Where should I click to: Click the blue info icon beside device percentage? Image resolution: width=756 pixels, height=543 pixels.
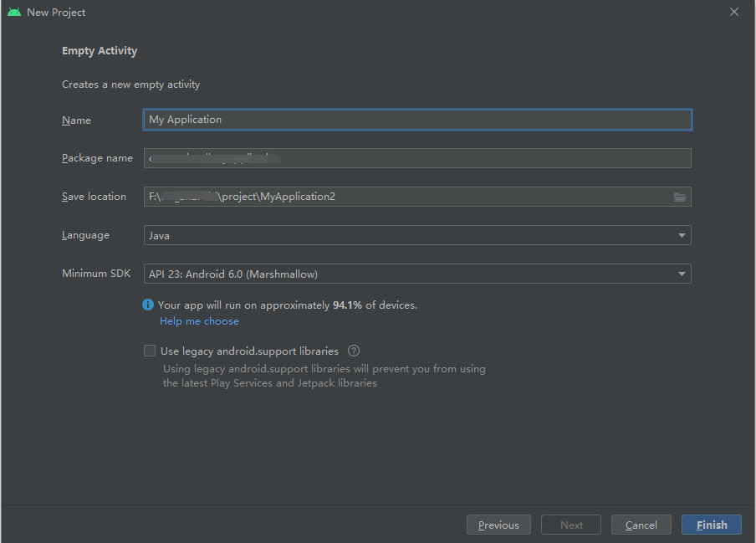[148, 305]
